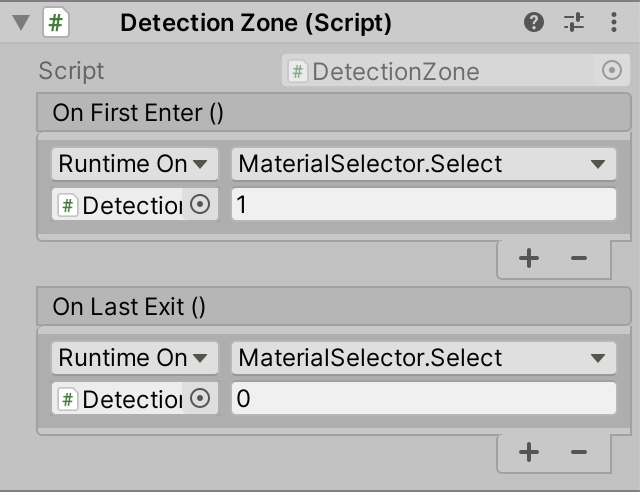
Task: Open the component three-dot context menu
Action: click(612, 22)
